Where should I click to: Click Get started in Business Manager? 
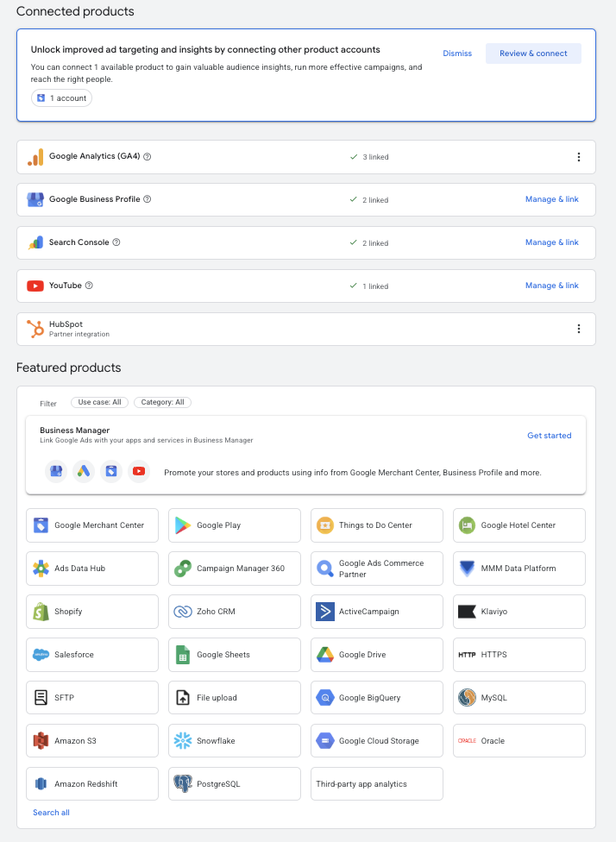(x=549, y=436)
